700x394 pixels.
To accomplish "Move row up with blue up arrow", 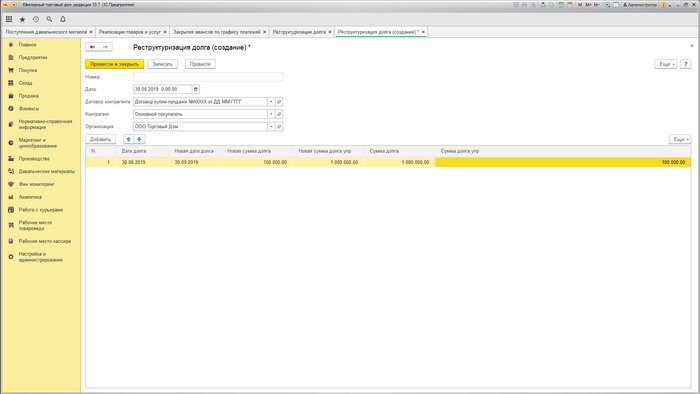I will coord(129,139).
